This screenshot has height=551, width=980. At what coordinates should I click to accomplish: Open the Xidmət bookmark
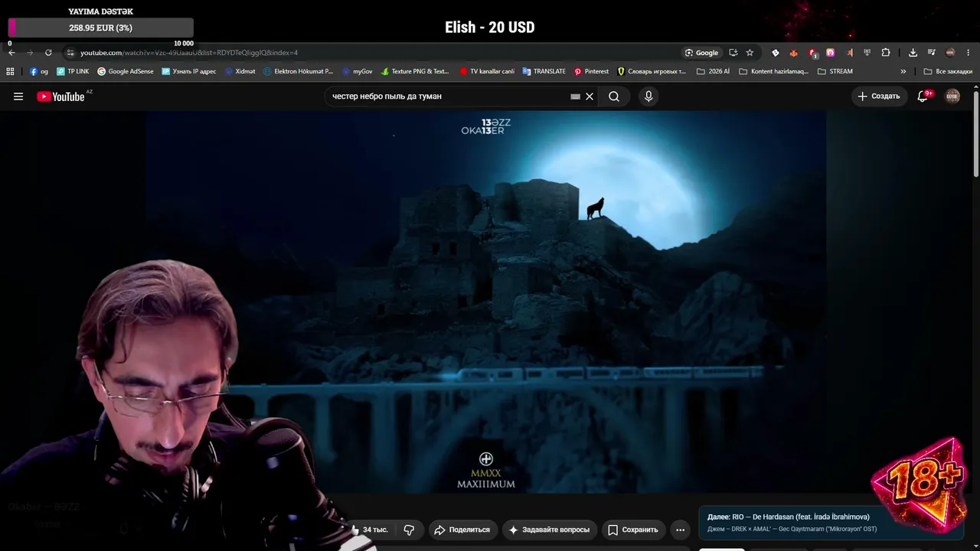[240, 71]
